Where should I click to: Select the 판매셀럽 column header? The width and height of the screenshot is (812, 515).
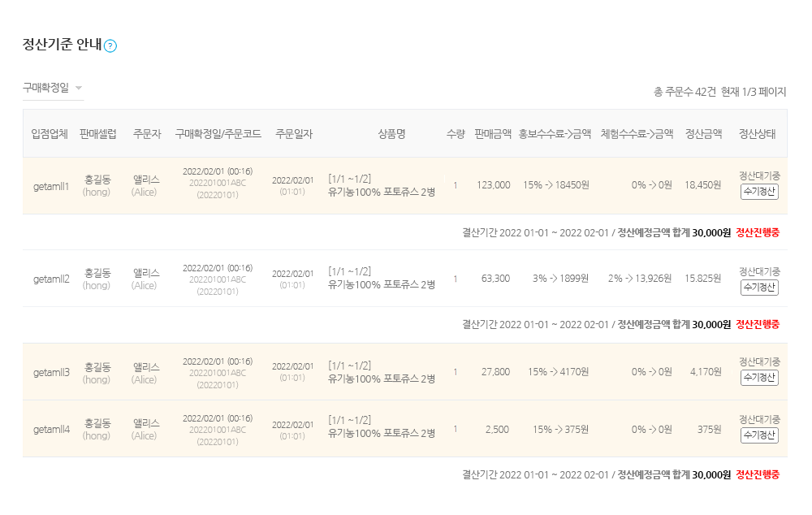pos(98,134)
